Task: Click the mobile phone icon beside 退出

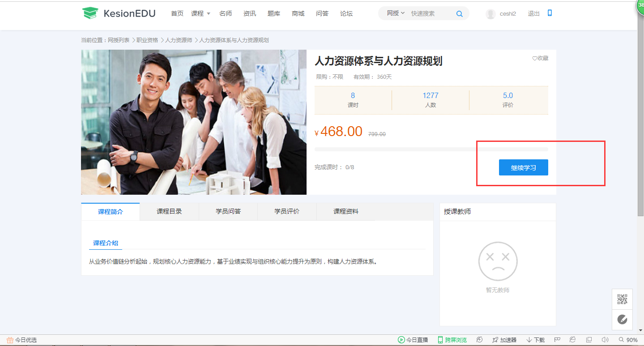Action: (x=549, y=13)
